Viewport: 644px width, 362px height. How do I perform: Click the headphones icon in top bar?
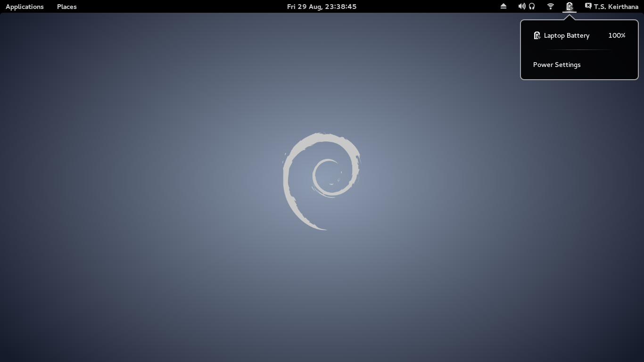point(532,6)
